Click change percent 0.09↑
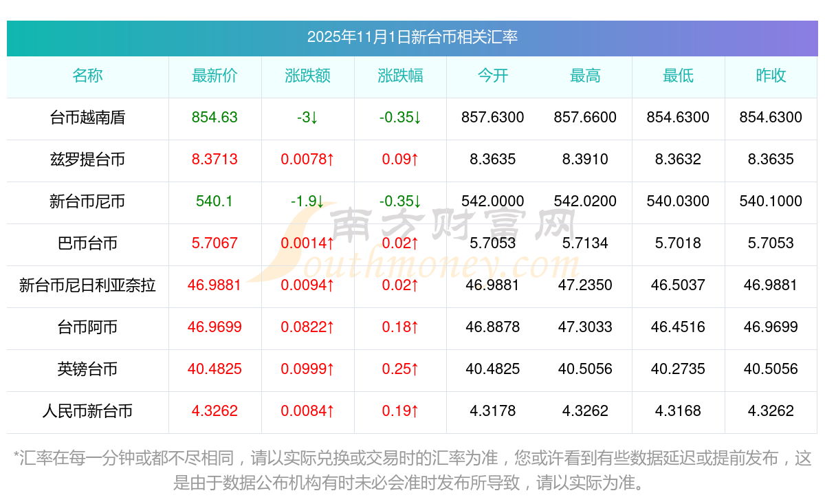The height and width of the screenshot is (504, 825). tap(400, 160)
